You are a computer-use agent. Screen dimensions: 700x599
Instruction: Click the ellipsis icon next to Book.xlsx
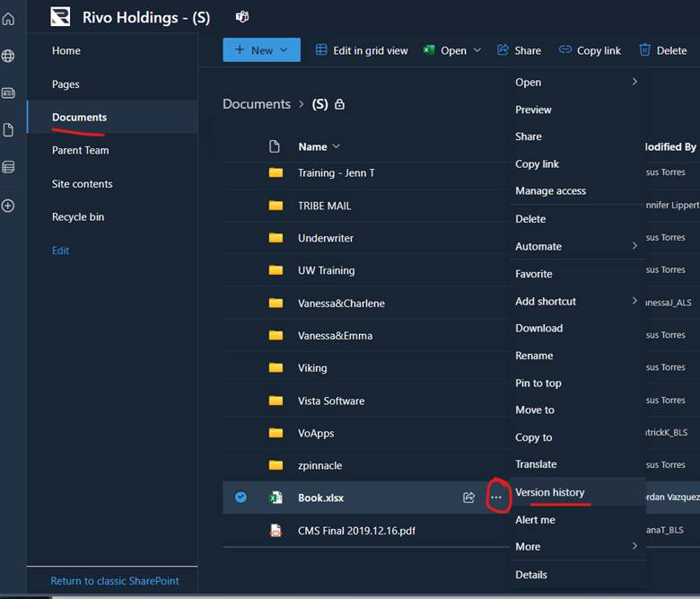(x=496, y=498)
